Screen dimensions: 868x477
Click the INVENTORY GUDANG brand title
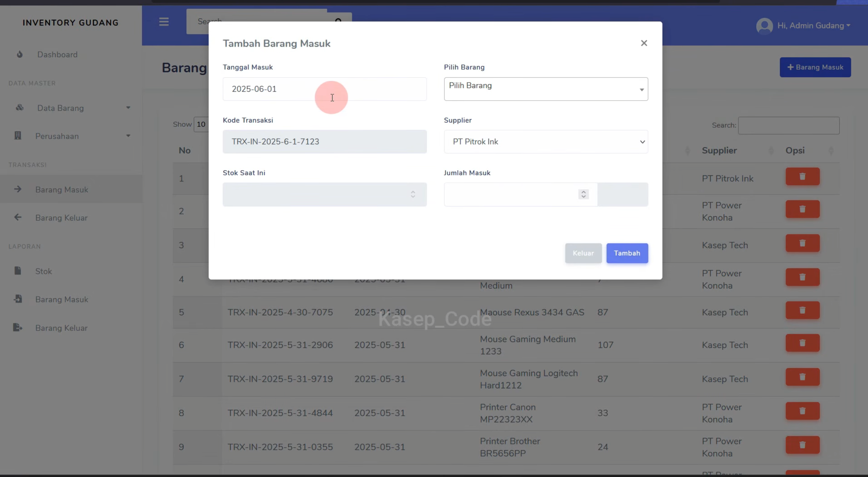tap(71, 23)
